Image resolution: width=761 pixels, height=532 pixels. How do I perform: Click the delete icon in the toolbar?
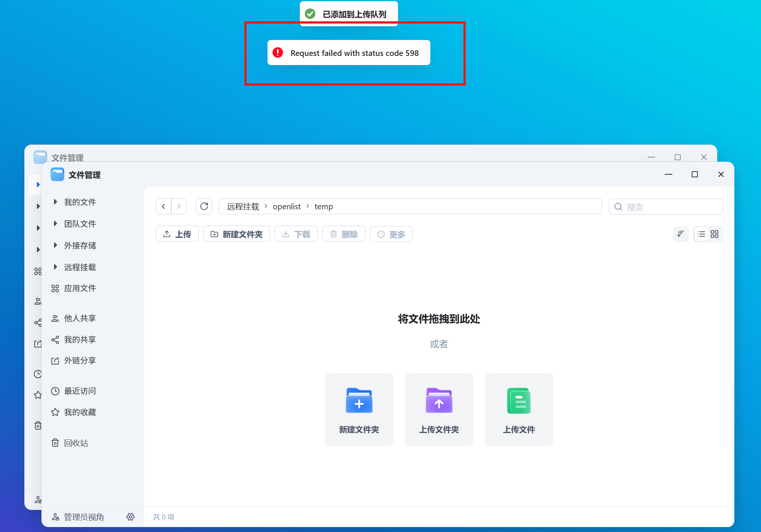334,234
